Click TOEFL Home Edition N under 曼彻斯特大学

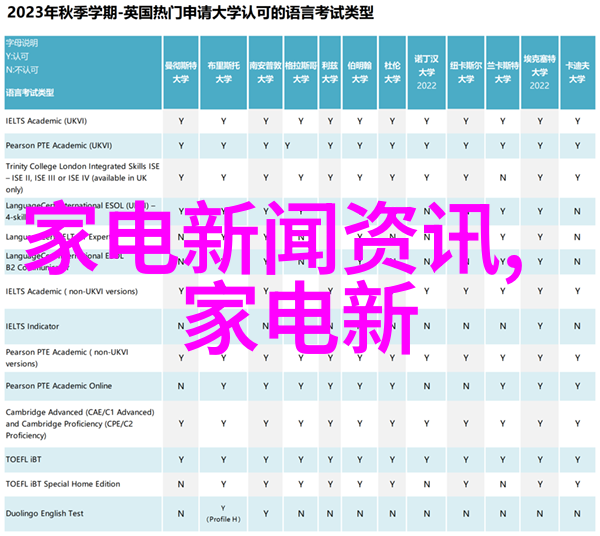point(181,484)
